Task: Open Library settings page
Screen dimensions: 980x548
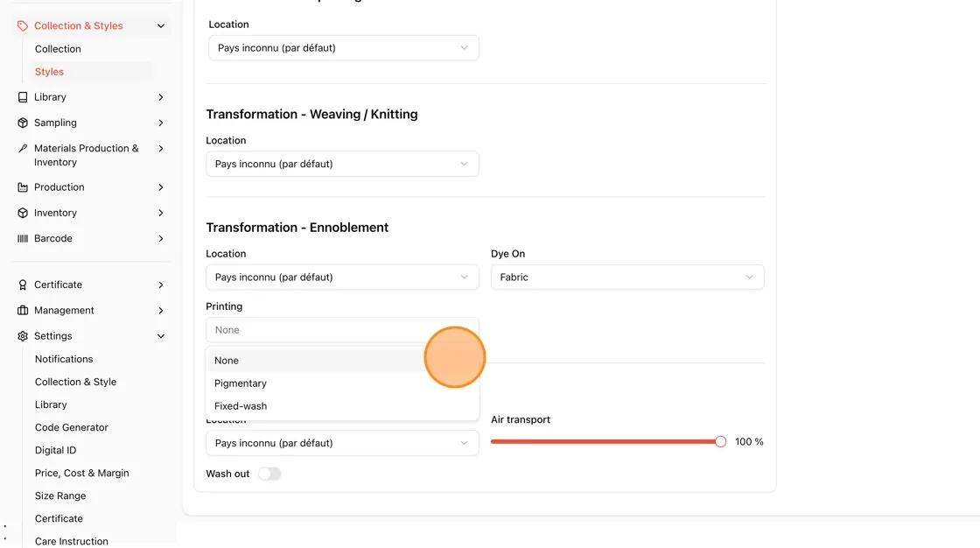Action: click(51, 404)
